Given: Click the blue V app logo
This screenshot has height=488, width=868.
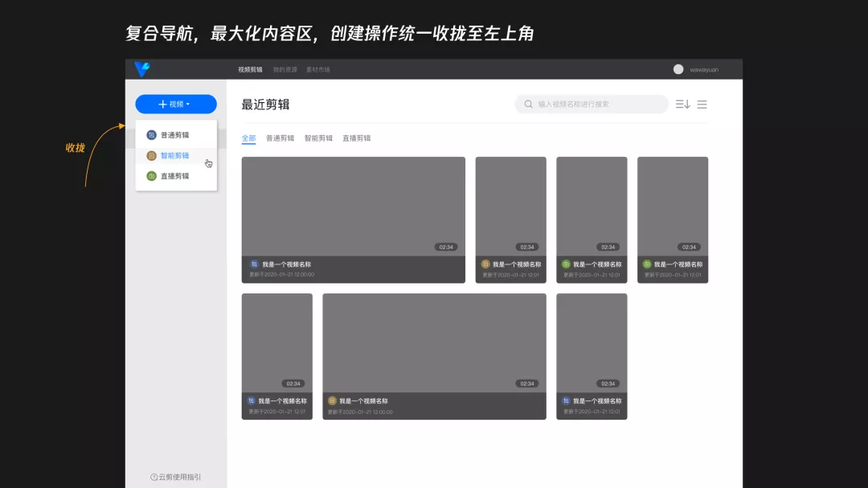Looking at the screenshot, I should tap(142, 69).
